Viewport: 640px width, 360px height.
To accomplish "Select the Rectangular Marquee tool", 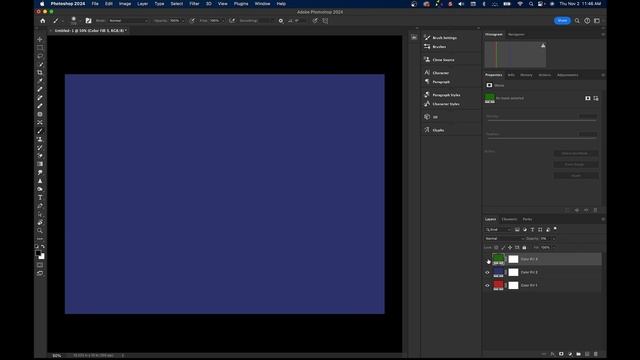I will 40,48.
